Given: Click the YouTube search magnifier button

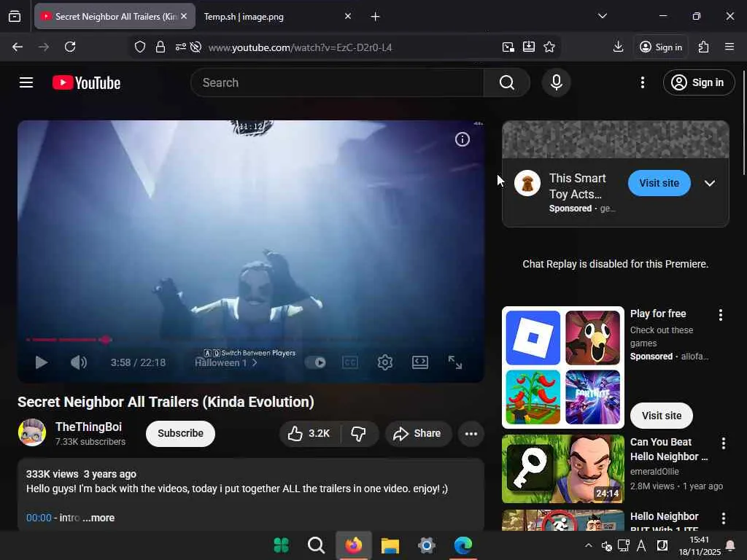Looking at the screenshot, I should click(x=507, y=82).
